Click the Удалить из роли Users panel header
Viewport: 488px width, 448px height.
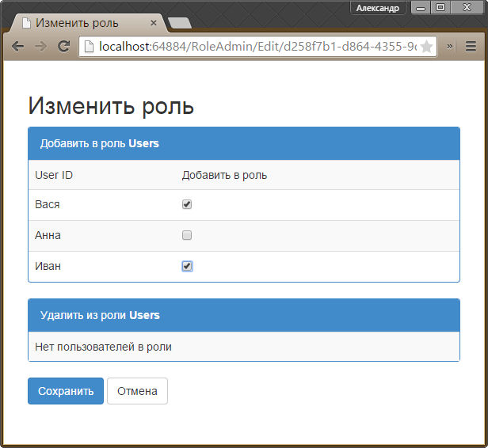244,315
